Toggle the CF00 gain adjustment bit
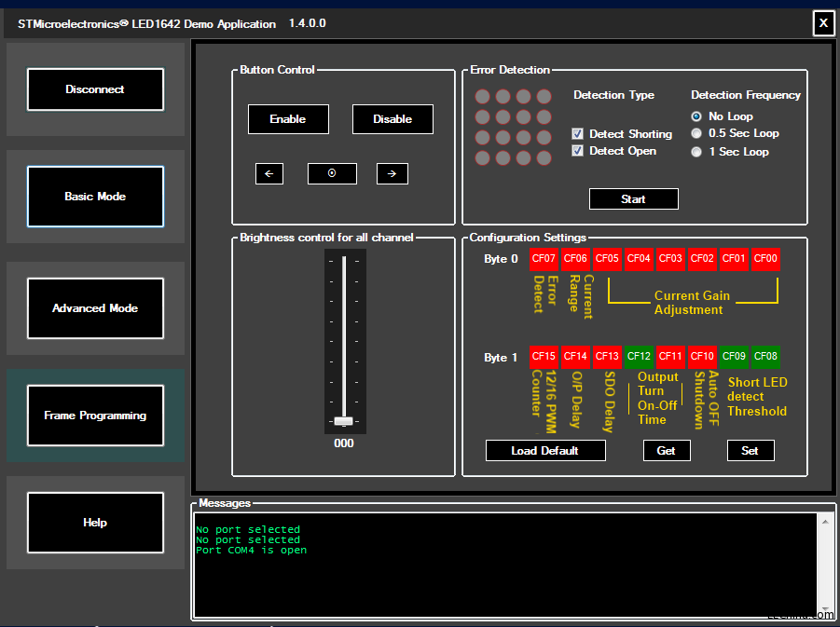Image resolution: width=840 pixels, height=627 pixels. click(x=765, y=259)
